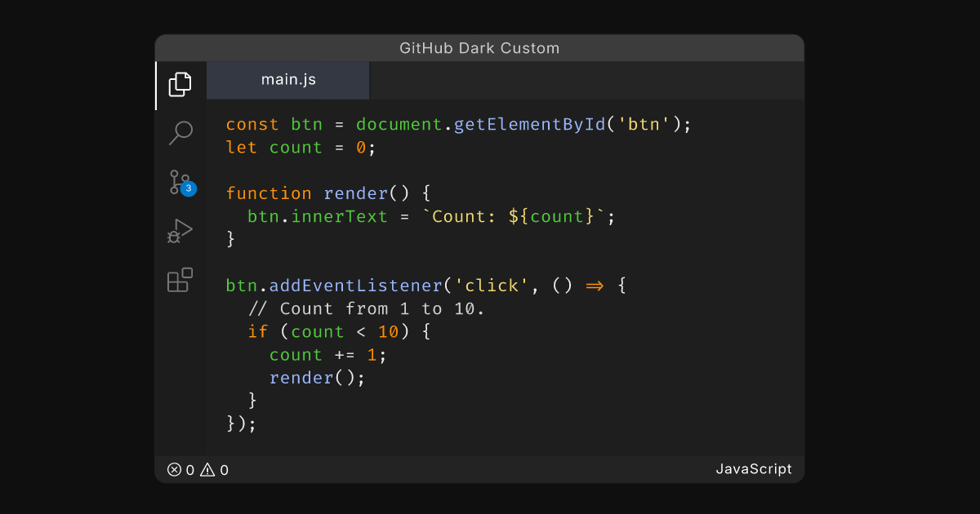Click the GitHub Dark Custom title text
The width and height of the screenshot is (980, 514).
pyautogui.click(x=479, y=48)
